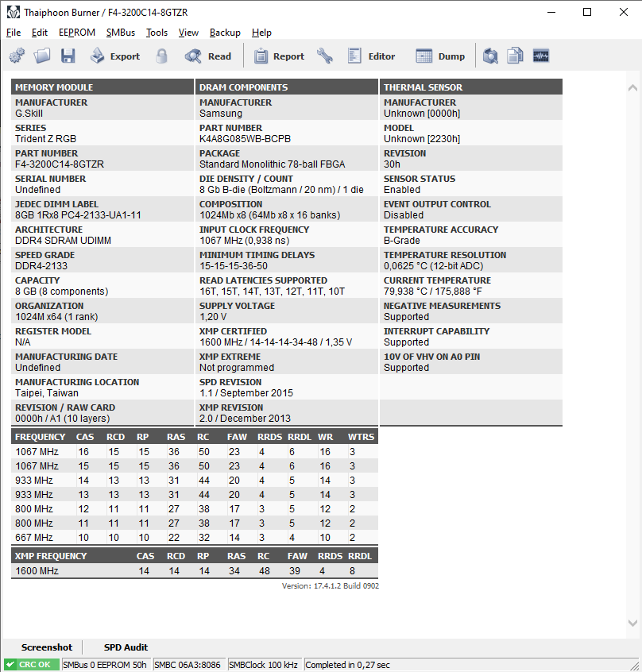Click the documents copy icon in toolbar
Viewport: 642px width, 672px height.
point(515,56)
